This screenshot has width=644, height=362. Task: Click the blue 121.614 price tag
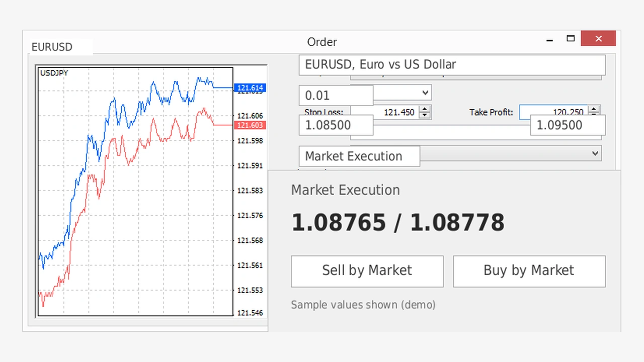[x=250, y=88]
